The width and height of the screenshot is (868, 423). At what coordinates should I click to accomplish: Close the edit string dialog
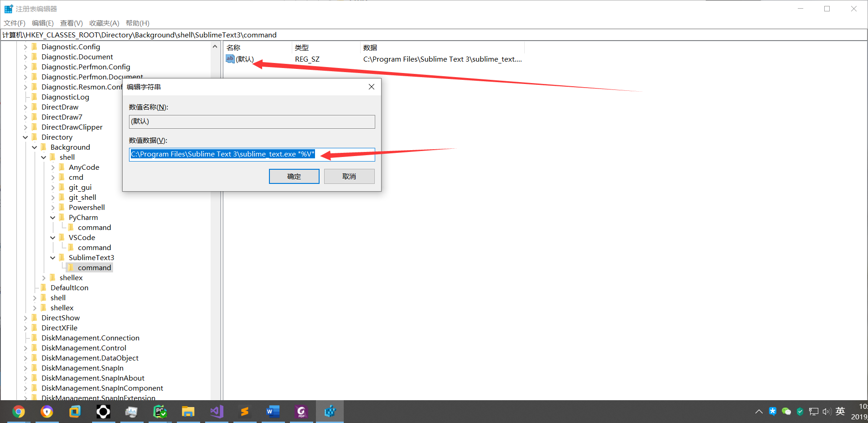tap(372, 87)
